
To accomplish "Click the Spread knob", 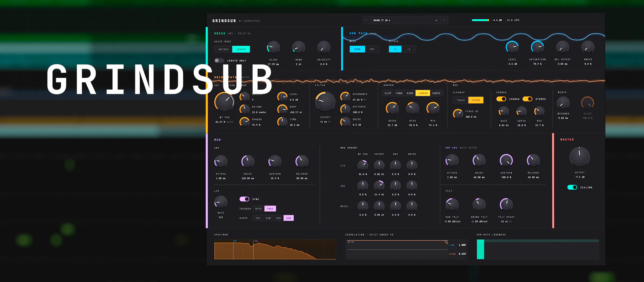I will [x=244, y=122].
